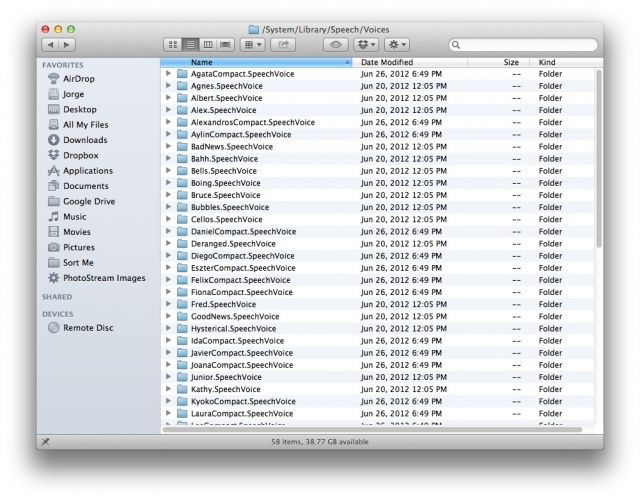Click the Finder search field
The width and height of the screenshot is (640, 500).
pyautogui.click(x=523, y=44)
